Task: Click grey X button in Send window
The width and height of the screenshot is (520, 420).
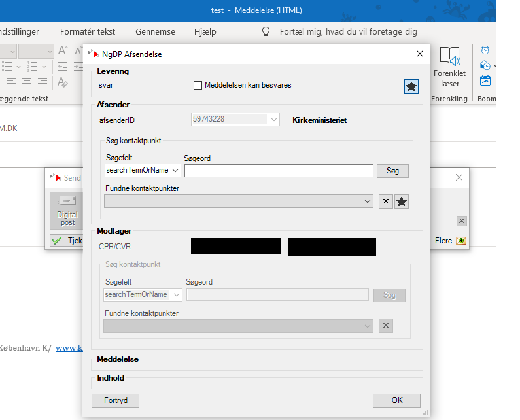Action: tap(462, 221)
